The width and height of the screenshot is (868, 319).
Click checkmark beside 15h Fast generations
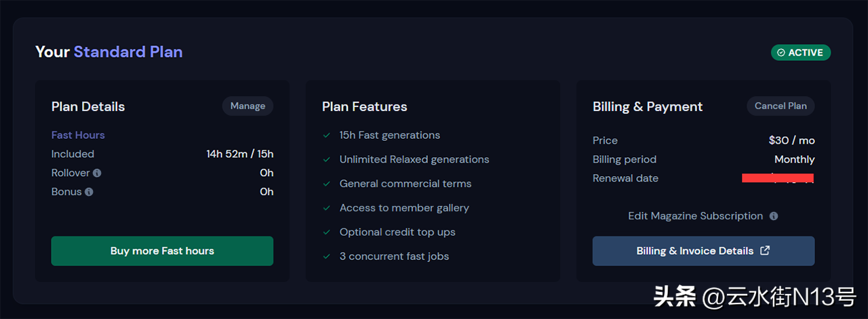[x=327, y=135]
